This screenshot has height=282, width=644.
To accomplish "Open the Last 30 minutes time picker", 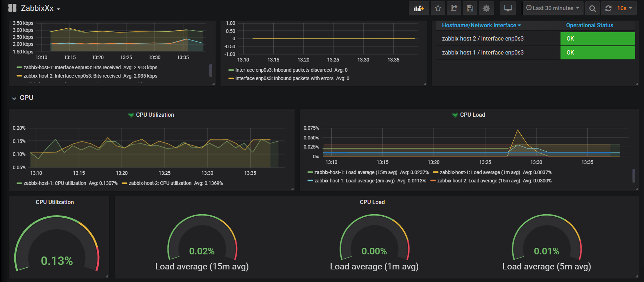I will [x=553, y=8].
